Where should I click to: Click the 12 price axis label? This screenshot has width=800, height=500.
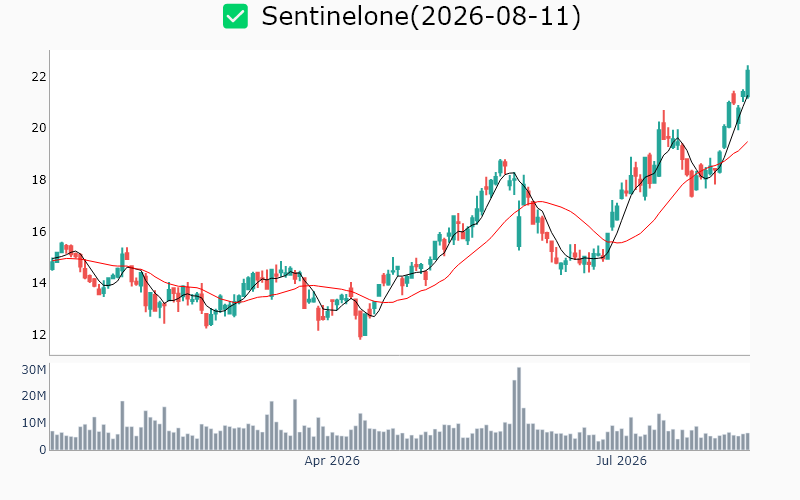[x=39, y=335]
